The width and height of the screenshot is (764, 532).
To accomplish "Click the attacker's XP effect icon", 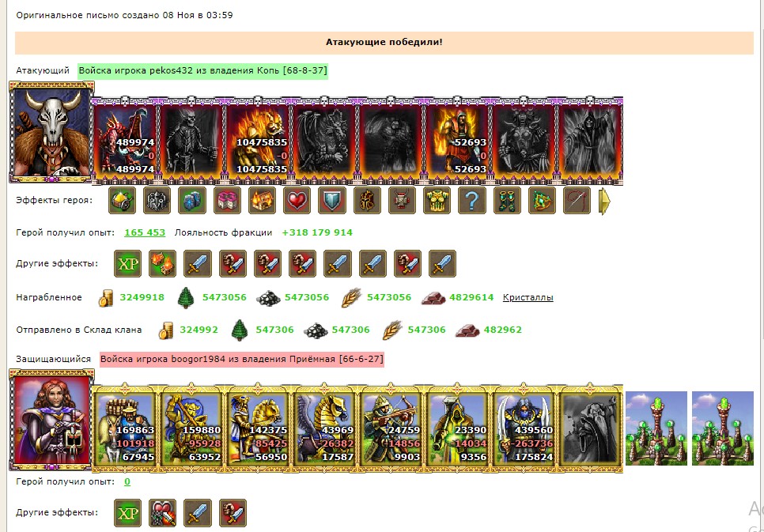I will click(x=127, y=263).
